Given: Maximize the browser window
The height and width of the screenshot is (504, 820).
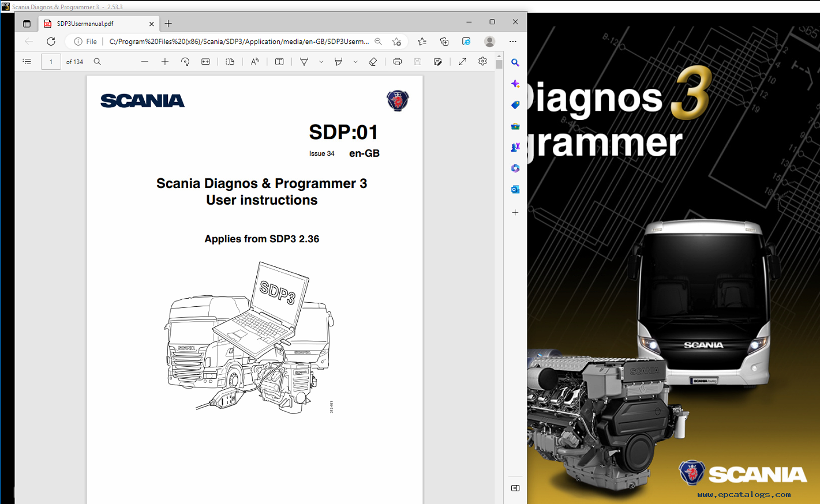Looking at the screenshot, I should [492, 22].
